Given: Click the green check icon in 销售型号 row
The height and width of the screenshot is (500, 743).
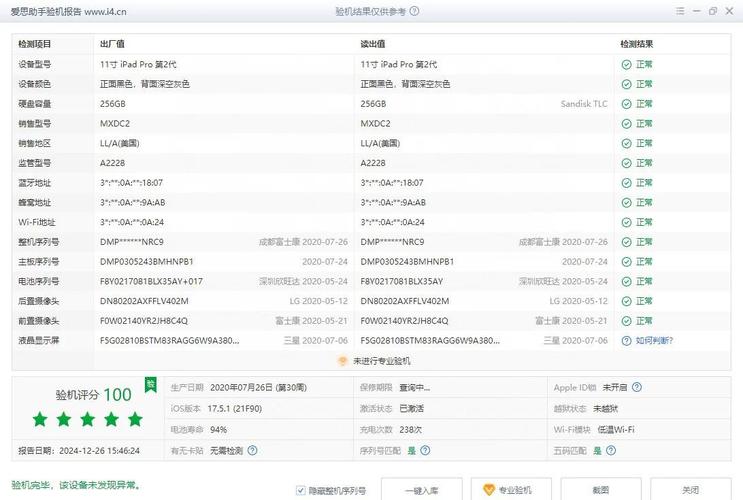Looking at the screenshot, I should pyautogui.click(x=626, y=124).
